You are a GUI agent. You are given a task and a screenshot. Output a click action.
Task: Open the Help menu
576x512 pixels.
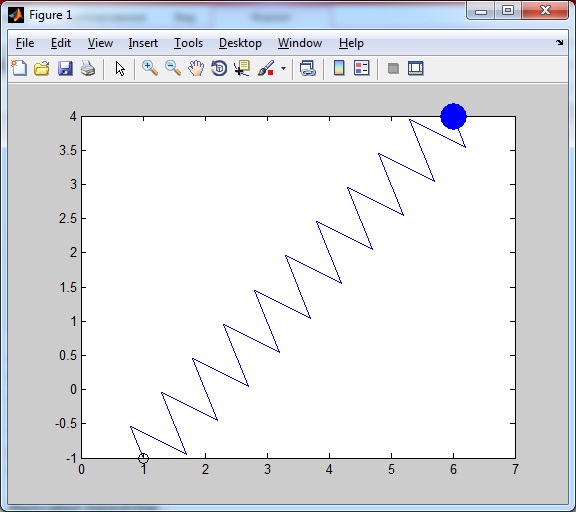351,43
